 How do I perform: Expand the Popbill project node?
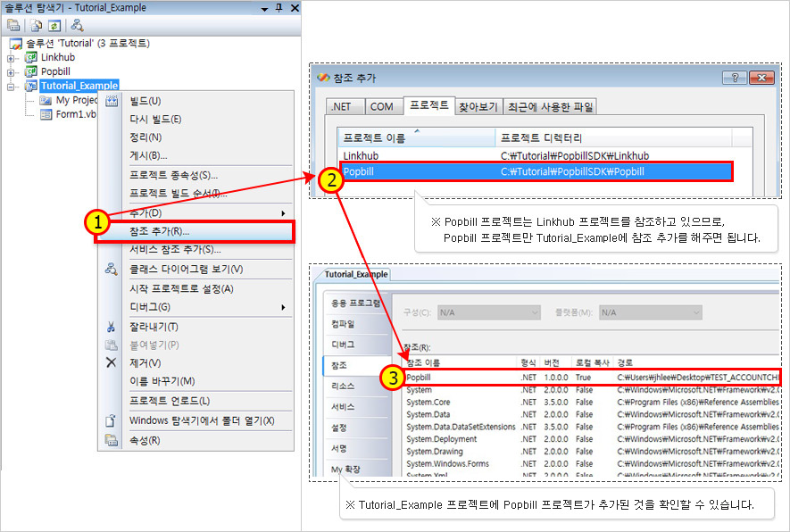click(x=11, y=72)
